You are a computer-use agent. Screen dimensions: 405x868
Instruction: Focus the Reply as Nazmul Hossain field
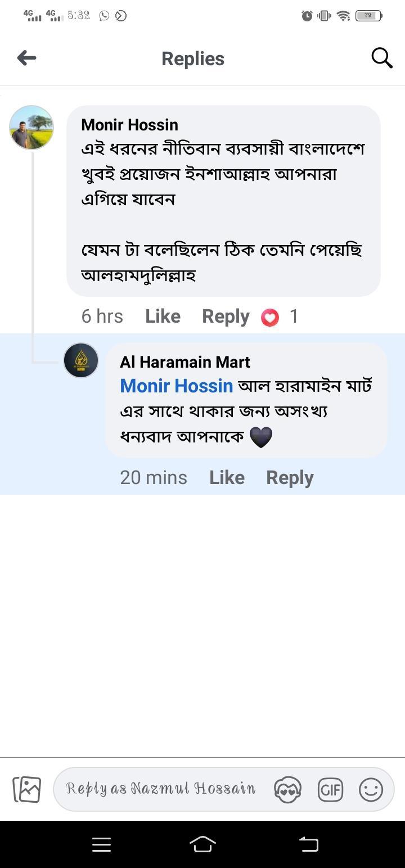pyautogui.click(x=160, y=789)
